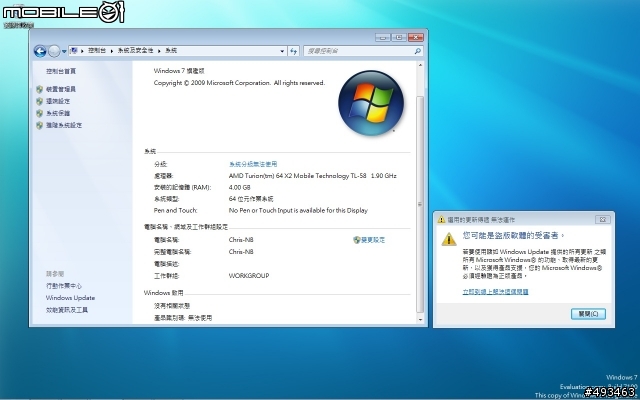Click the shield icon beside 遠端設定
This screenshot has height=400, width=640.
pos(40,101)
